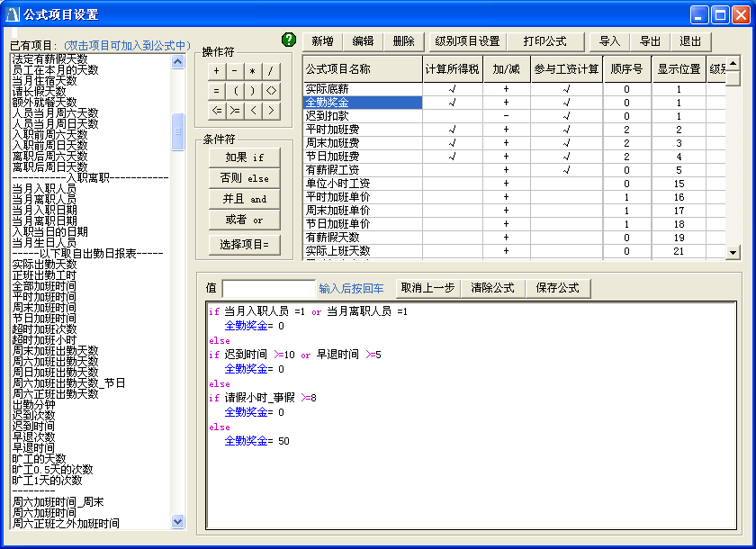
Task: Click 退出 to exit
Action: pyautogui.click(x=690, y=41)
